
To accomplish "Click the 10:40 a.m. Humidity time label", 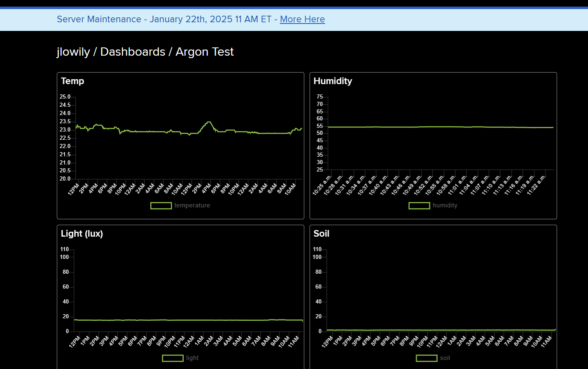I will pos(378,185).
